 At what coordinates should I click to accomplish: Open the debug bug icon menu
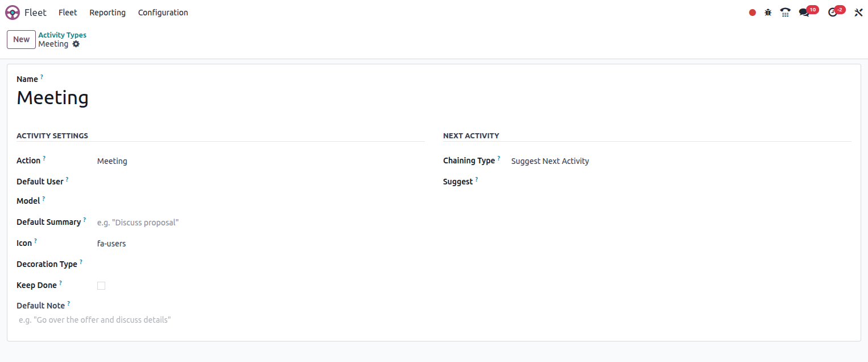pyautogui.click(x=768, y=13)
